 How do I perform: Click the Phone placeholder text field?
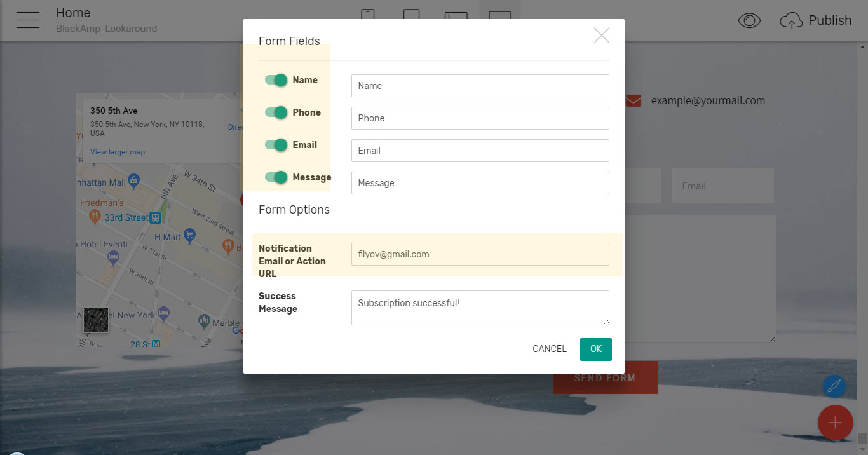click(x=480, y=118)
